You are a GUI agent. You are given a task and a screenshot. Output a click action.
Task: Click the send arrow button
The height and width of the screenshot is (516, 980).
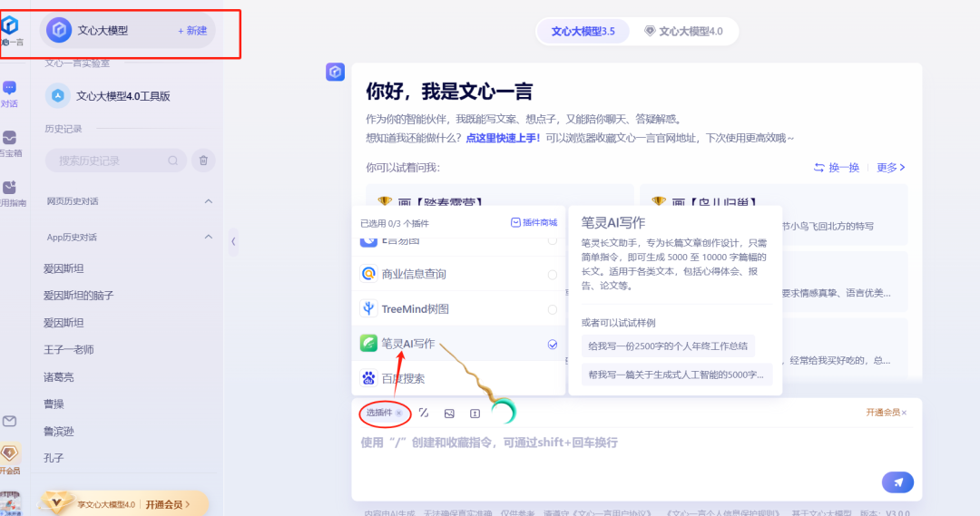(x=898, y=482)
